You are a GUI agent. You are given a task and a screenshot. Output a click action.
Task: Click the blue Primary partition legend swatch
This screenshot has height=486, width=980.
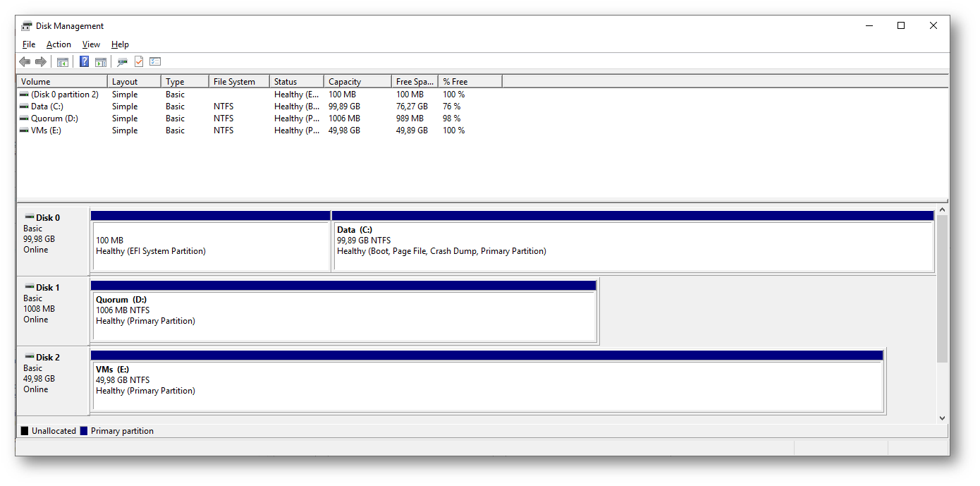point(84,431)
